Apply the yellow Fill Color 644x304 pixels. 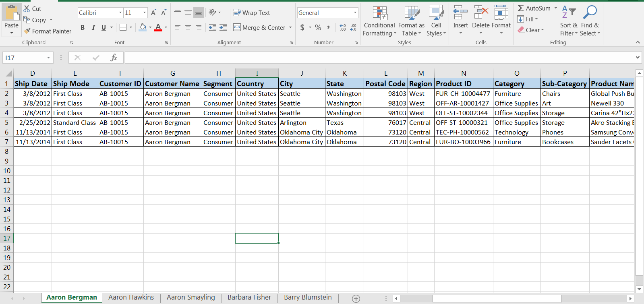pyautogui.click(x=143, y=27)
